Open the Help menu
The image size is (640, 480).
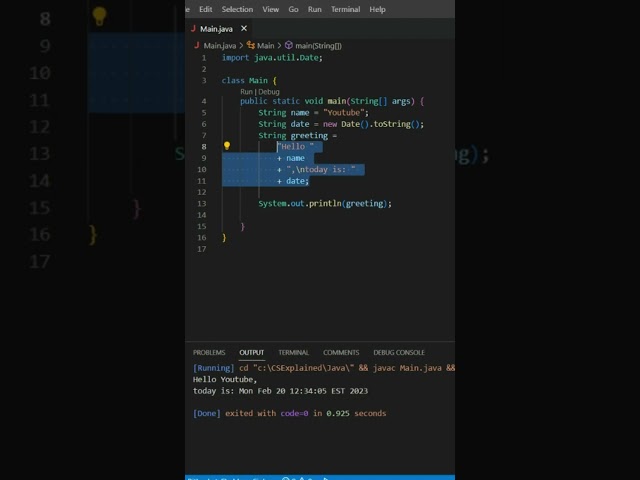377,9
